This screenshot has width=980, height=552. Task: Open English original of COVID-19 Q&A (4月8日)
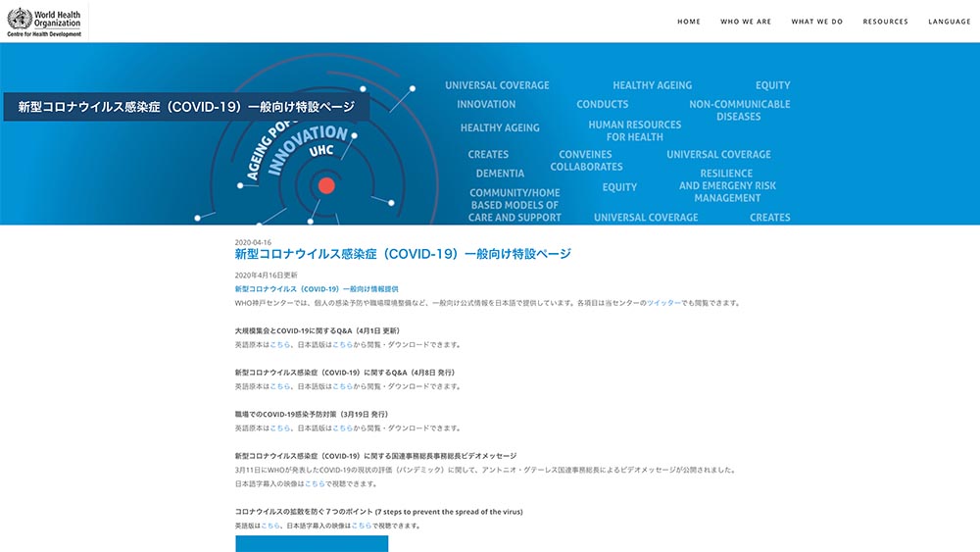280,386
